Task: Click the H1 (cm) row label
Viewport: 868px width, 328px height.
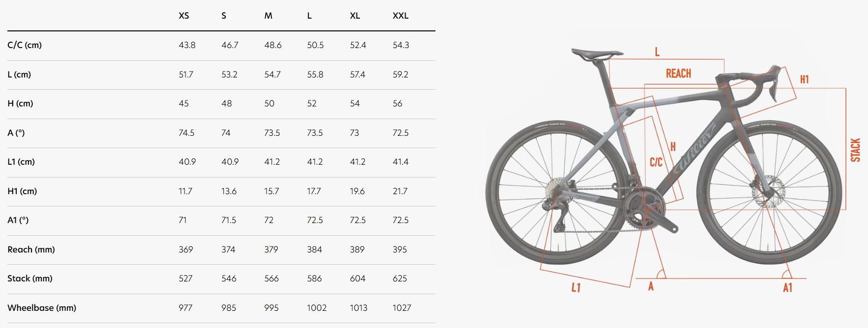Action: pos(22,191)
